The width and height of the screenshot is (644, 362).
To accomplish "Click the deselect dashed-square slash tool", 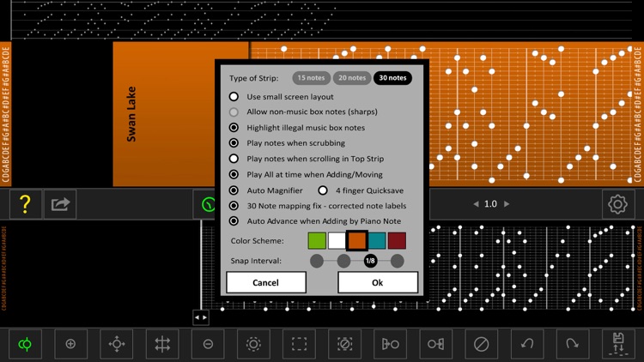I will coord(345,344).
